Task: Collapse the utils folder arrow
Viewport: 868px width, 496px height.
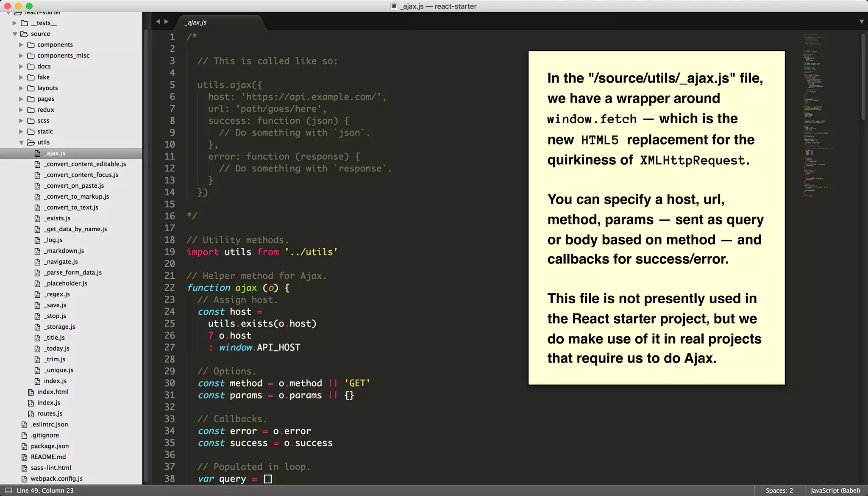Action: pyautogui.click(x=21, y=142)
